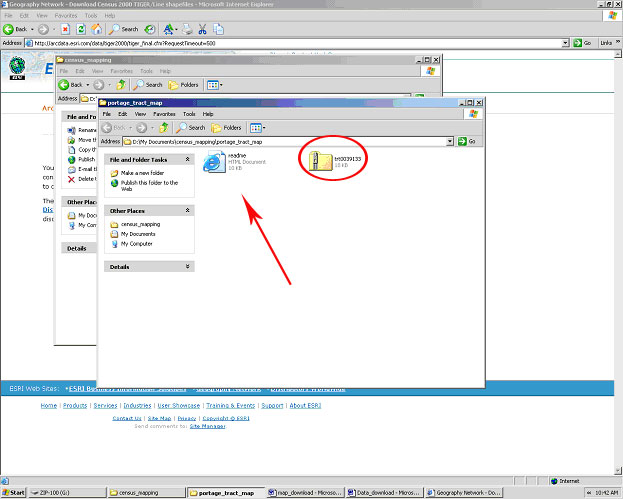Screen dimensions: 623x499
Task: Click Cut scissors icon in Internet Explorer toolbar
Action: [203, 29]
